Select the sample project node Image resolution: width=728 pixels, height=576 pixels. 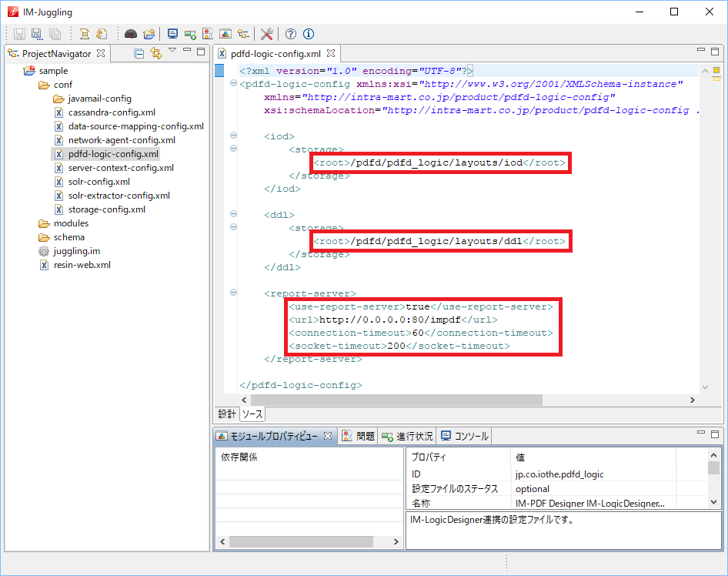point(53,71)
